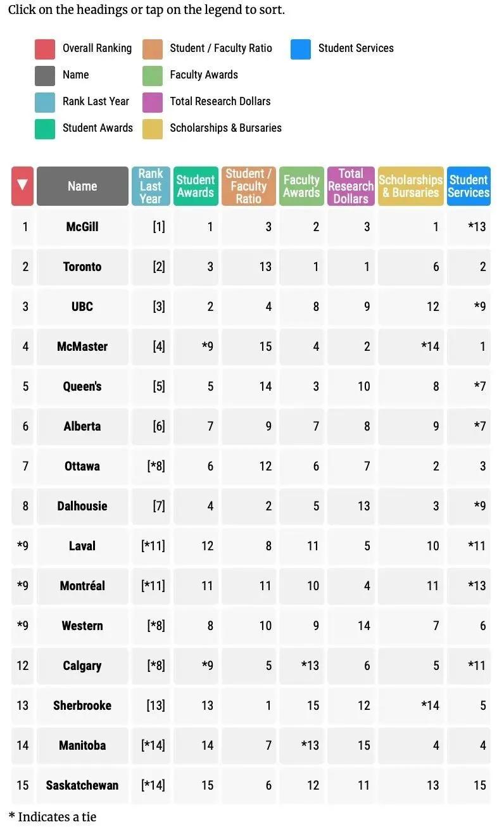The height and width of the screenshot is (827, 504).
Task: Sort by Rank Last Year header
Action: click(x=151, y=186)
